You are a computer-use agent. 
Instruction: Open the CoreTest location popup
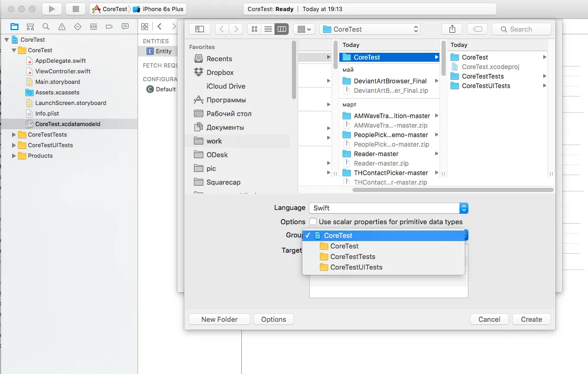point(370,29)
